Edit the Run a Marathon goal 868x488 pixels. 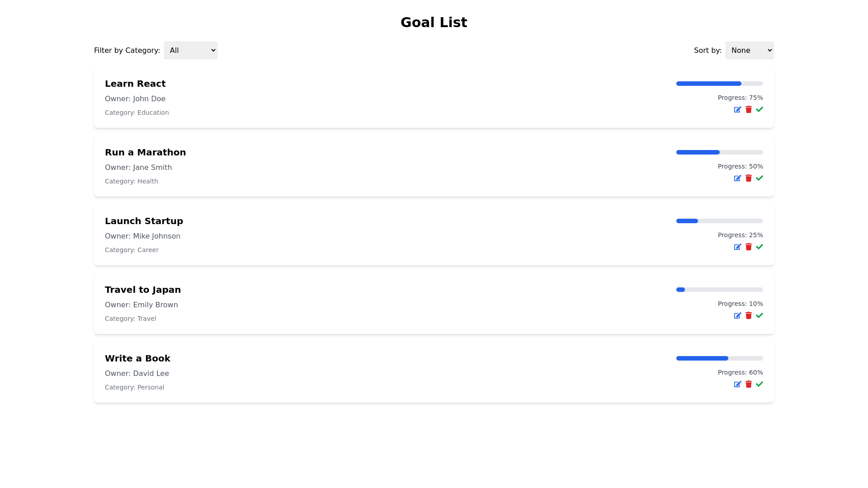[x=737, y=178]
